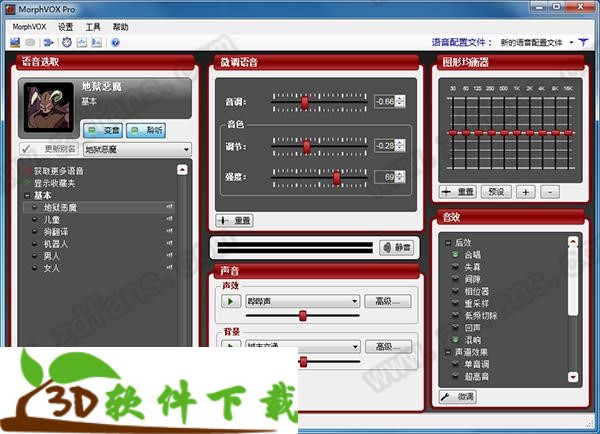The height and width of the screenshot is (434, 600).
Task: Click the signal bars icon on 儿童 row
Action: coord(170,219)
